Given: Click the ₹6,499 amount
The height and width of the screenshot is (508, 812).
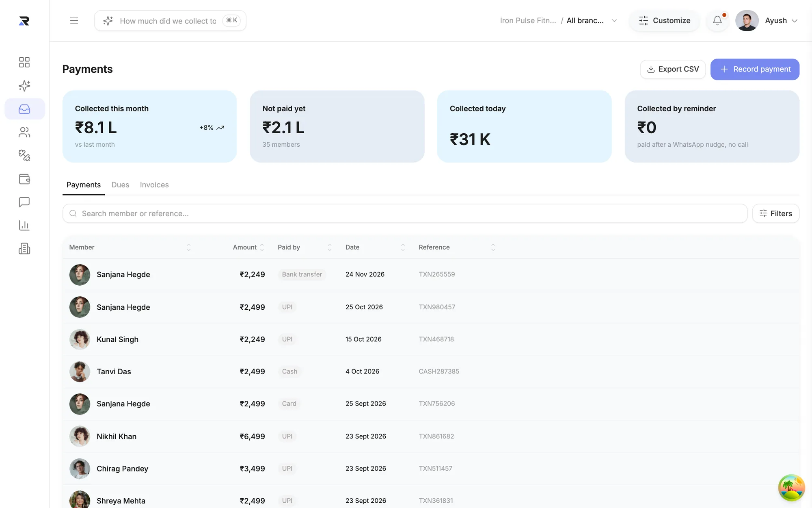Looking at the screenshot, I should 252,436.
